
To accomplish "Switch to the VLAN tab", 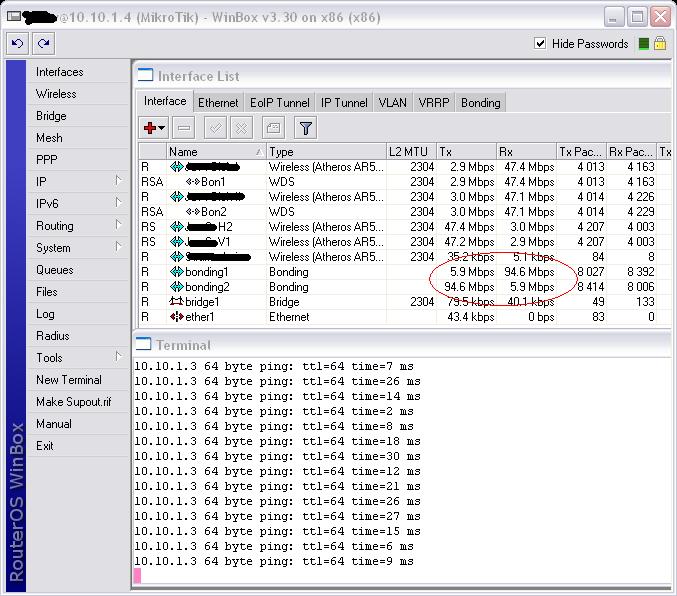I will pos(392,103).
